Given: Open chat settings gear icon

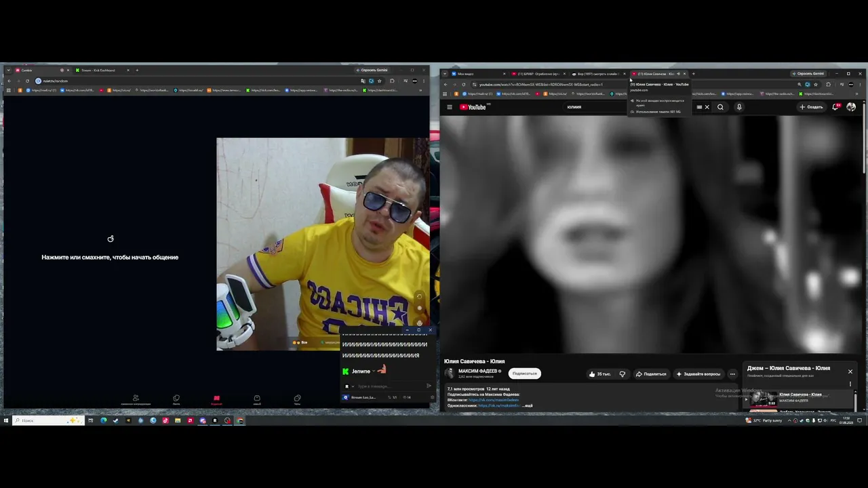Looking at the screenshot, I should coord(432,397).
